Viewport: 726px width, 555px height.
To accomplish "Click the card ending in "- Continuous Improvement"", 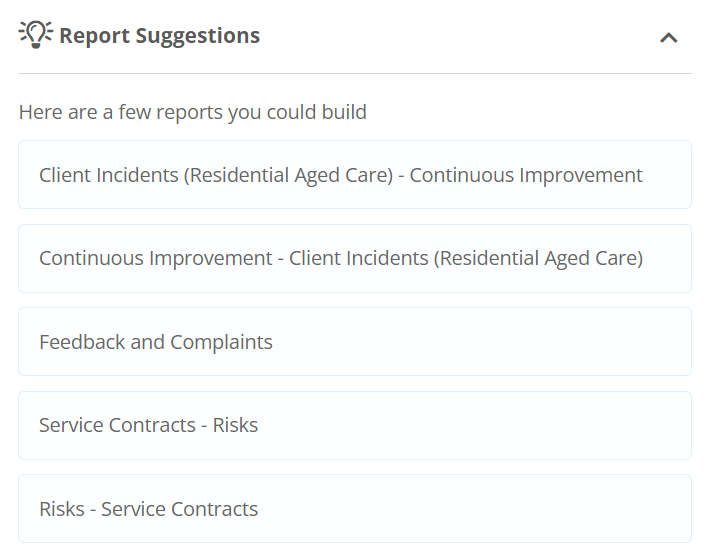I will [355, 175].
